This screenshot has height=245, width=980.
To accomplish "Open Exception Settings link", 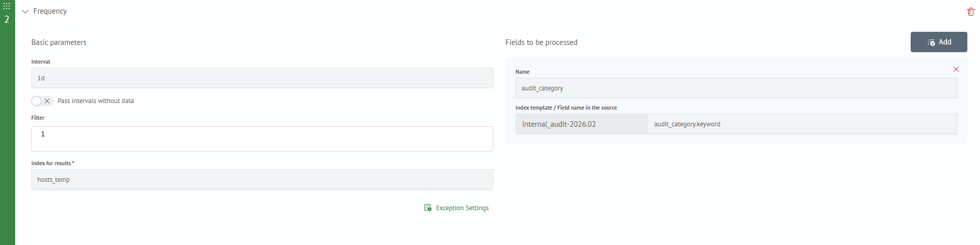I will click(462, 208).
